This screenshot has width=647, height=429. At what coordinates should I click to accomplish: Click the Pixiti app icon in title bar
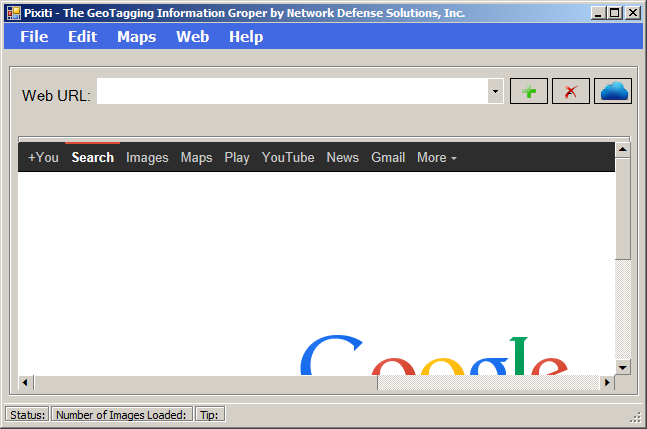pos(13,13)
